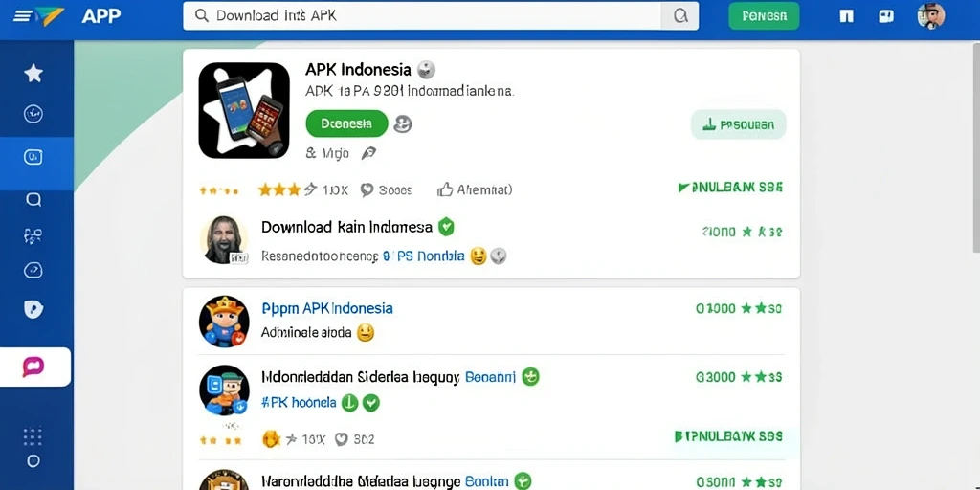Click the thumbs-up Ahemnat like icon
Screen dimensions: 980x490
444,189
